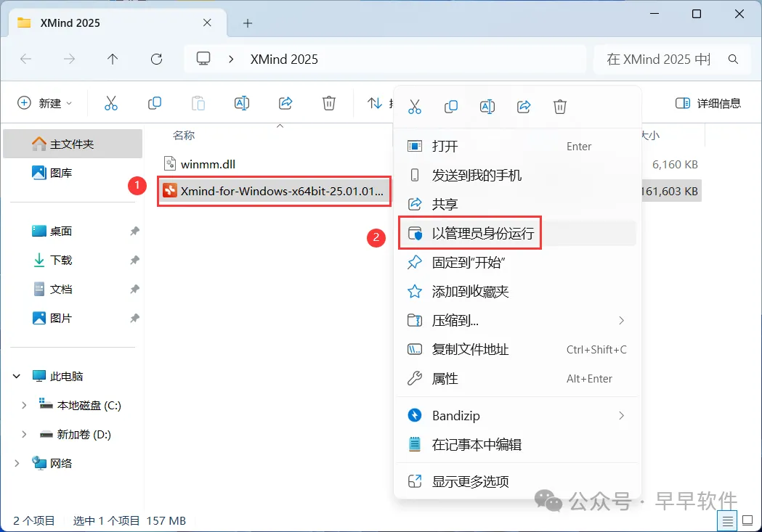Click XMind 2025 in the address bar
762x532 pixels.
[x=284, y=60]
